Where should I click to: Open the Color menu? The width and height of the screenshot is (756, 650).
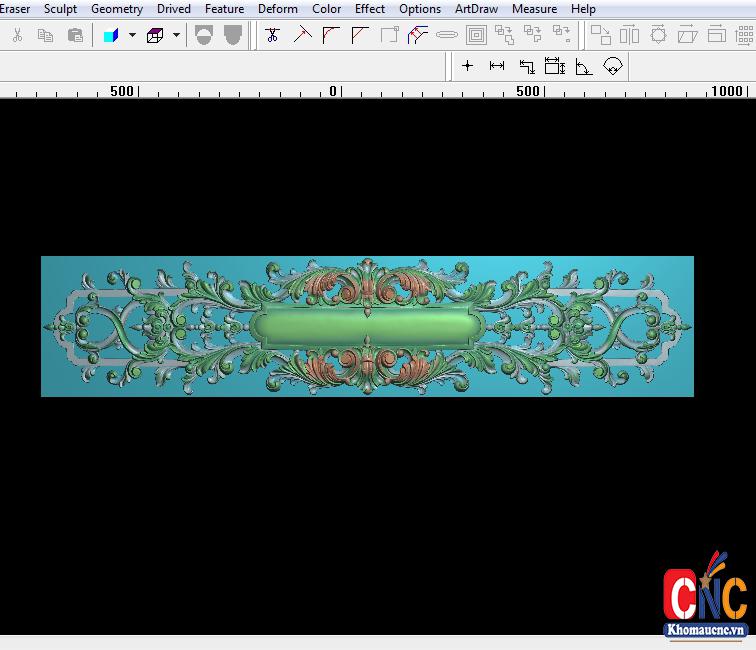(326, 9)
